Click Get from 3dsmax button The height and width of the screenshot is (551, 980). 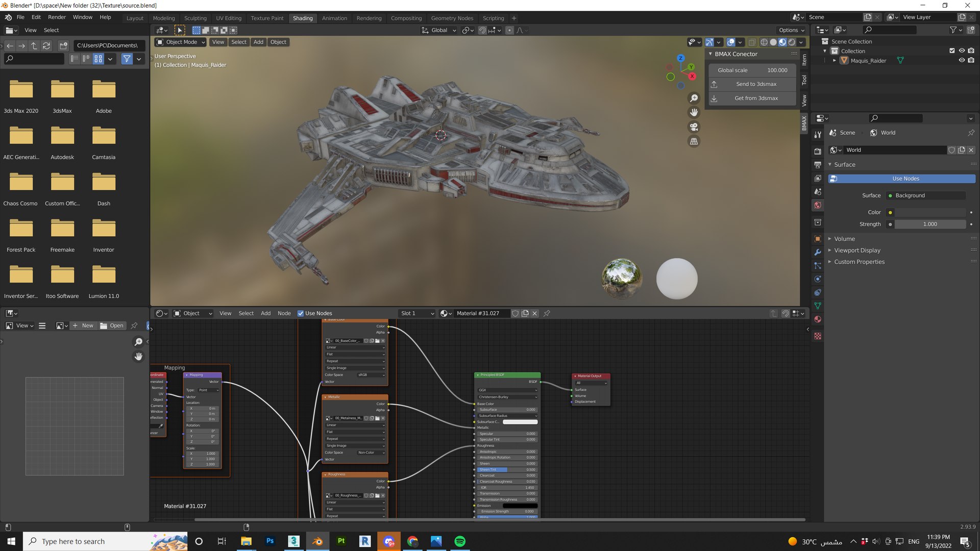coord(752,98)
